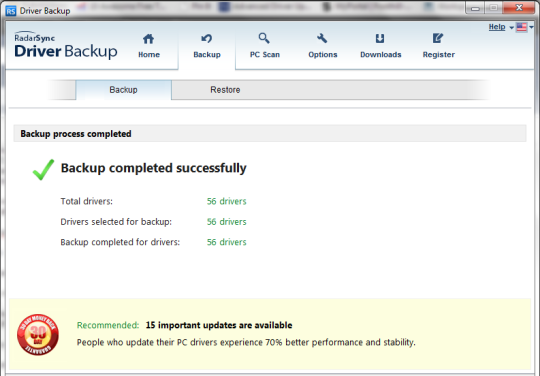Screen dimensions: 540x376
Task: Open the Options section label
Action: tap(323, 54)
